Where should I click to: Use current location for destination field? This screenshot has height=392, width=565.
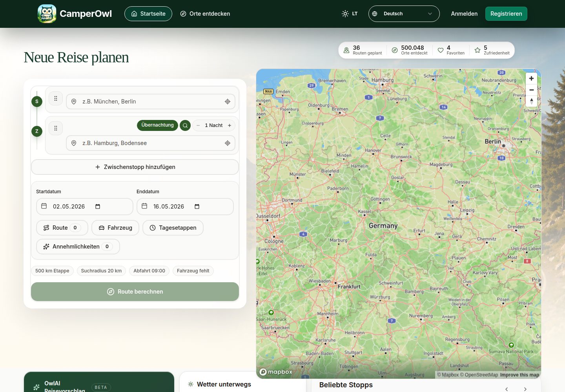coord(228,143)
